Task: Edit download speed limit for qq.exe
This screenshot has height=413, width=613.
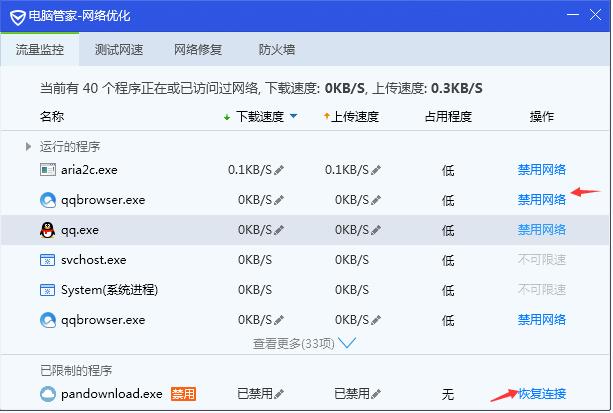Action: click(x=279, y=230)
